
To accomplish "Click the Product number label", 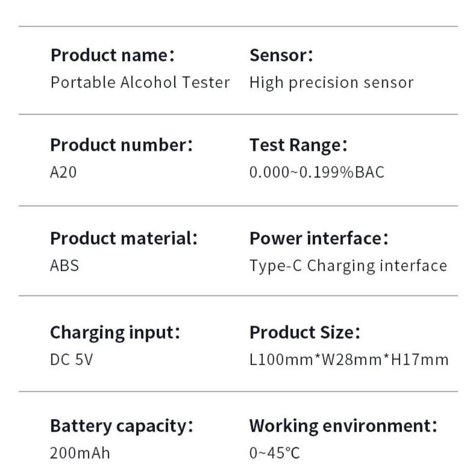I will 121,145.
